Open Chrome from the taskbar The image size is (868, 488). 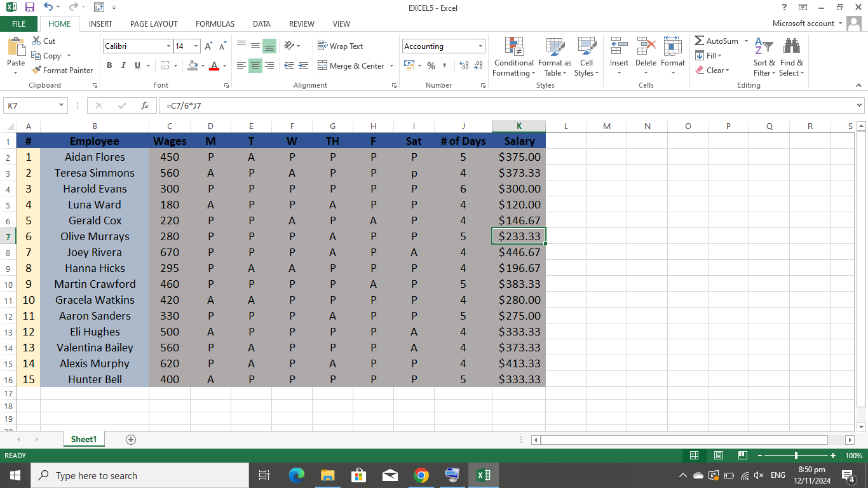421,475
